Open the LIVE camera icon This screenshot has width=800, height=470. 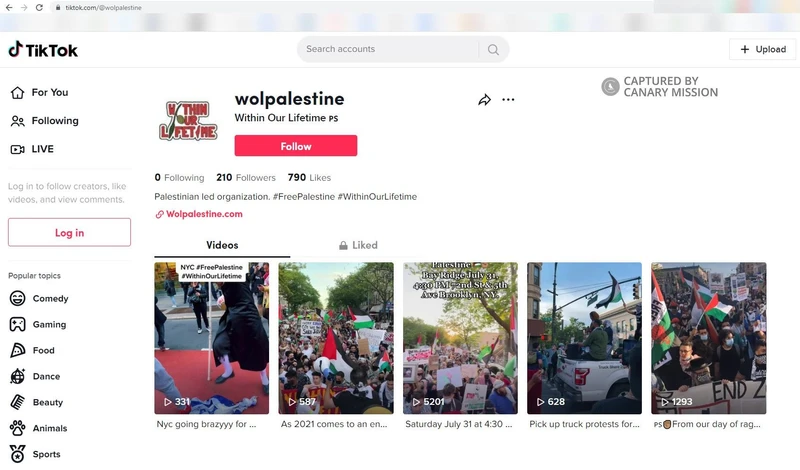pos(17,149)
